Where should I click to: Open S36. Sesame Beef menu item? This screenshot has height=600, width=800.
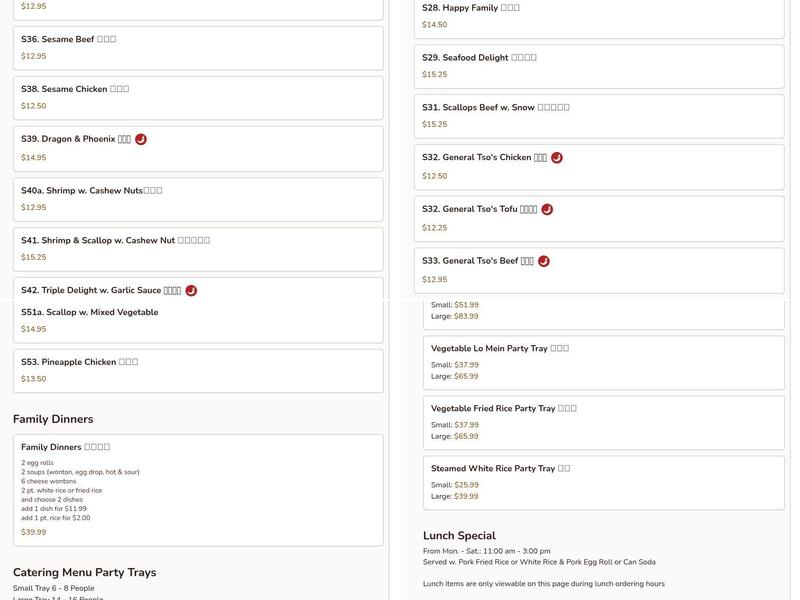point(197,47)
